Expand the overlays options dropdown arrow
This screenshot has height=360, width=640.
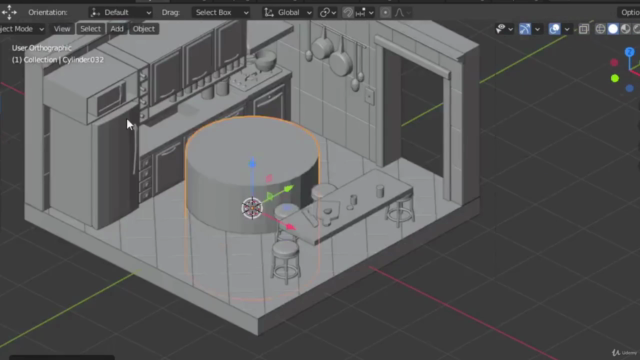click(x=567, y=29)
